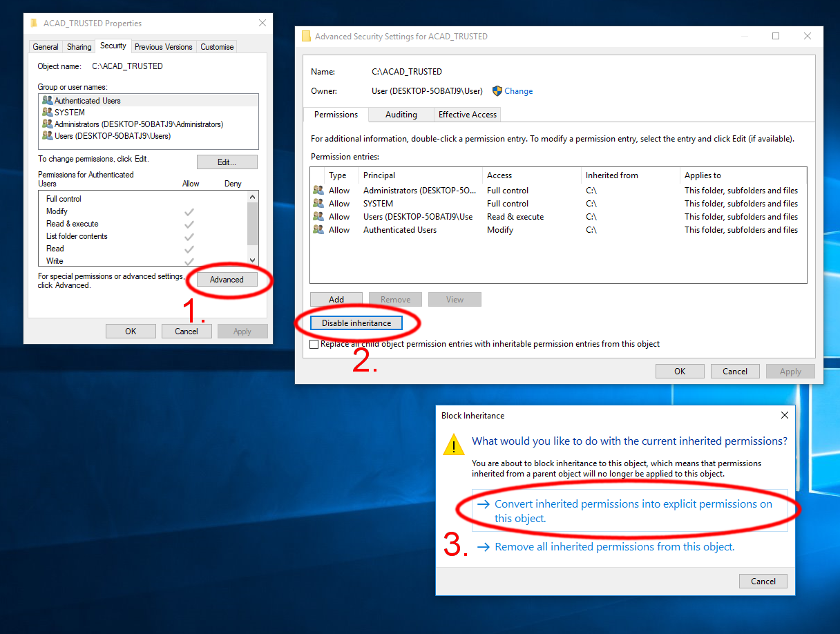
Task: Maximize the Advanced Security Settings window
Action: [776, 37]
